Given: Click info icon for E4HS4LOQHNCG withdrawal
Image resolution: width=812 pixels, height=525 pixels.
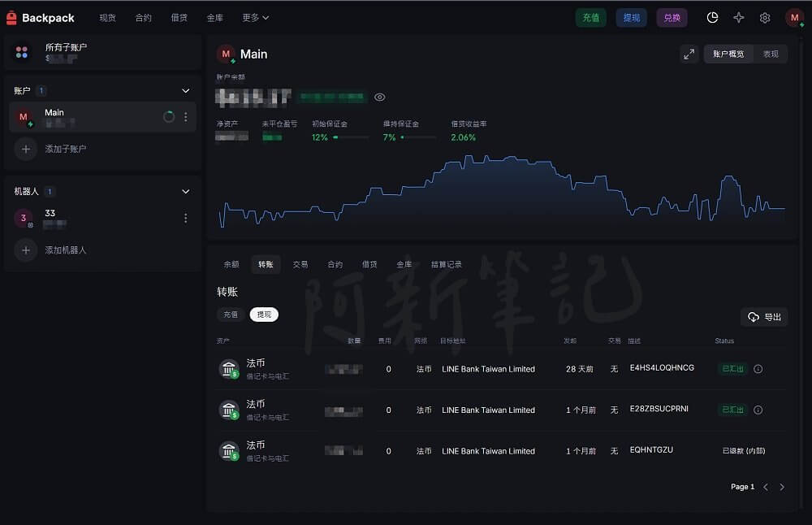Looking at the screenshot, I should click(758, 369).
